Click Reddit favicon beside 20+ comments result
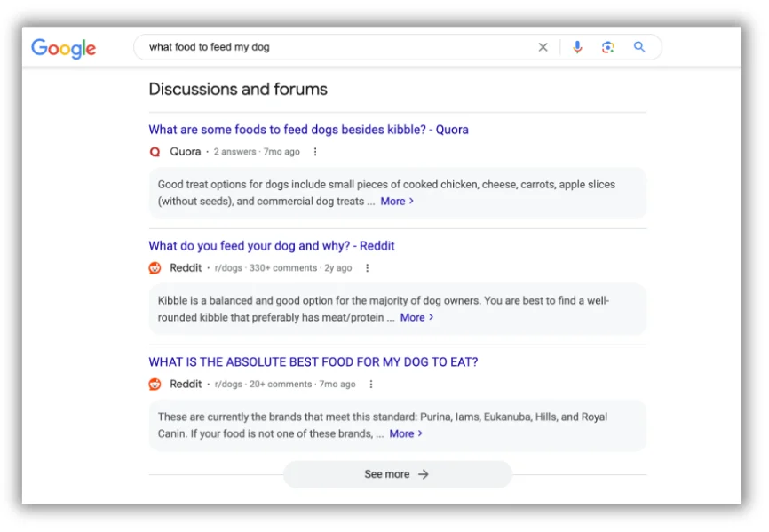Viewport: 769px width, 532px height. 155,385
